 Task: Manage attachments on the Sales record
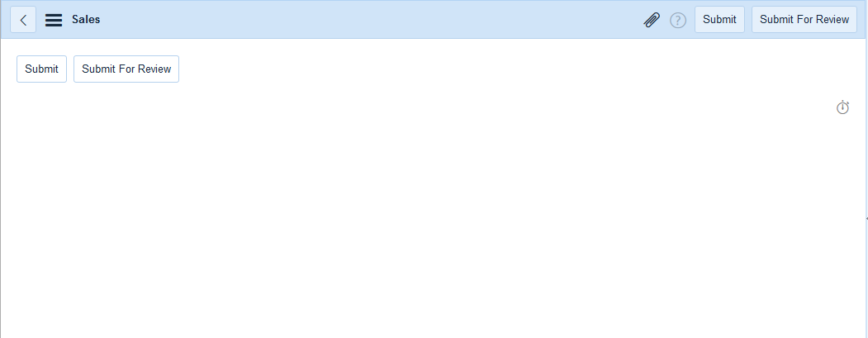[652, 20]
